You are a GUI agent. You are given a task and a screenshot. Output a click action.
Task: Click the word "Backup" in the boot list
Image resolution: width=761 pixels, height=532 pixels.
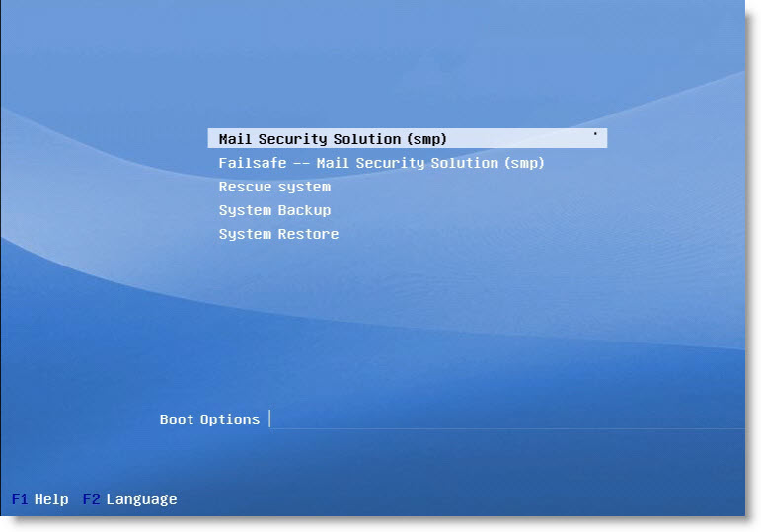click(x=304, y=210)
